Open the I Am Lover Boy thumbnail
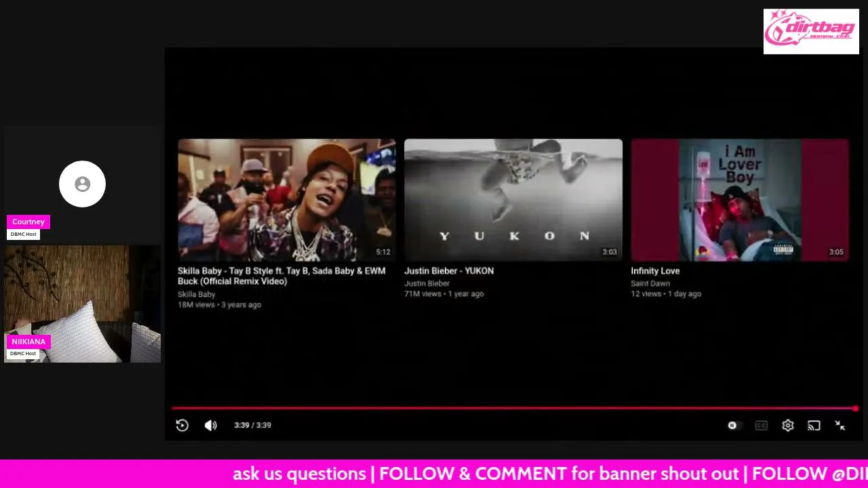Screen dimensions: 868x488 (x=740, y=200)
